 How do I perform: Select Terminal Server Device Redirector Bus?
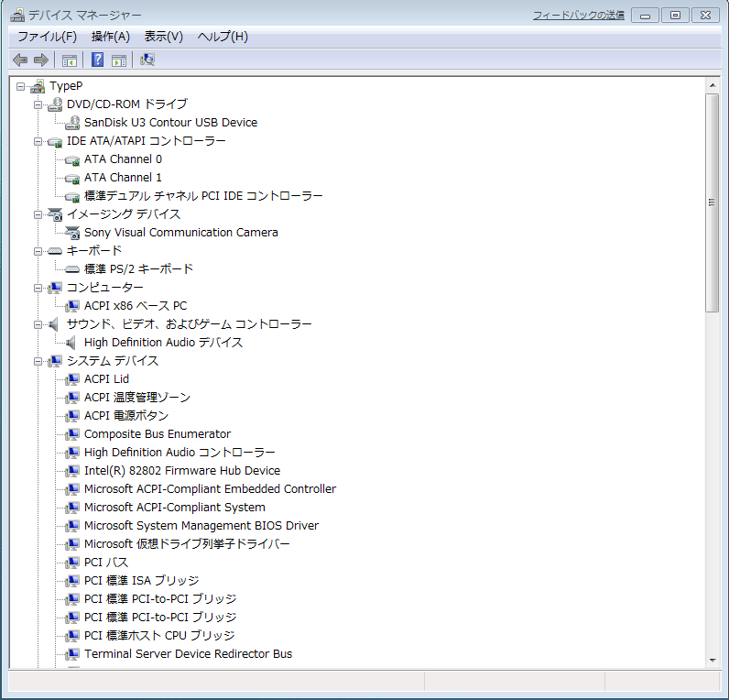coord(189,654)
